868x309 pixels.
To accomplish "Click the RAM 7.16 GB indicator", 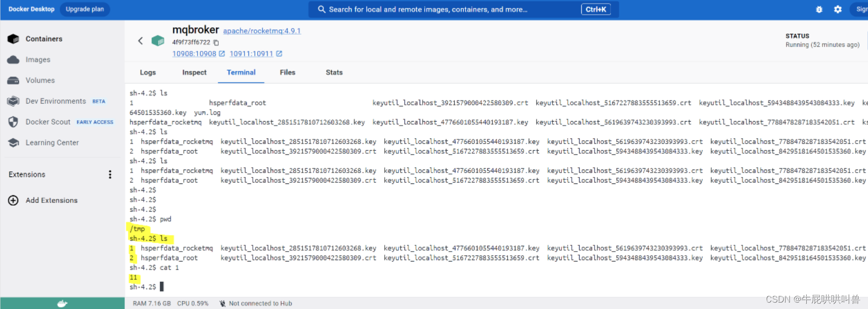I will [152, 304].
